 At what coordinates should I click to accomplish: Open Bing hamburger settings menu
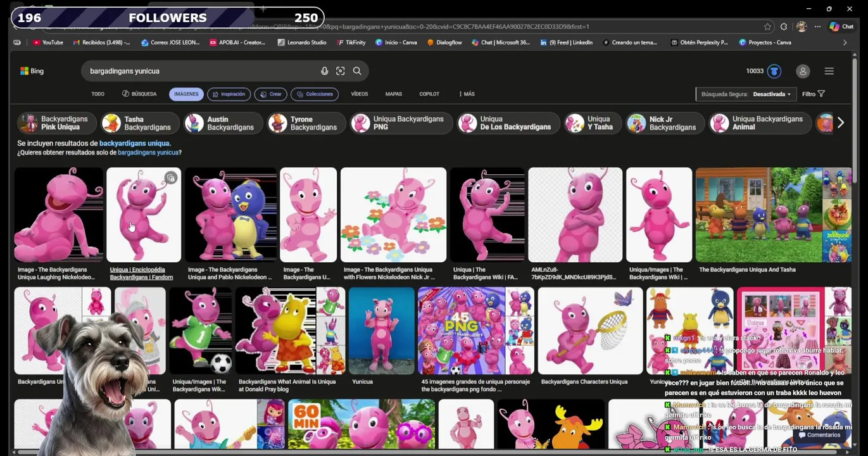(829, 71)
